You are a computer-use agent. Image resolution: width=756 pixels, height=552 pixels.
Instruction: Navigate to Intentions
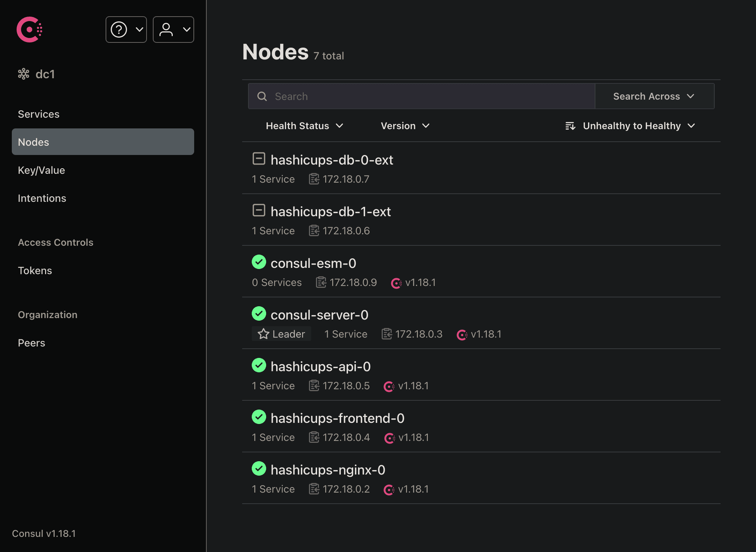pos(42,198)
